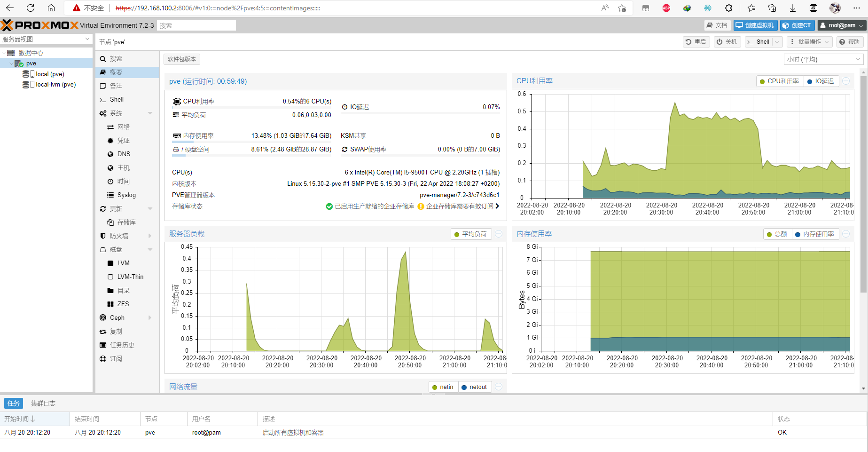
Task: Open the Ceph section
Action: click(117, 318)
